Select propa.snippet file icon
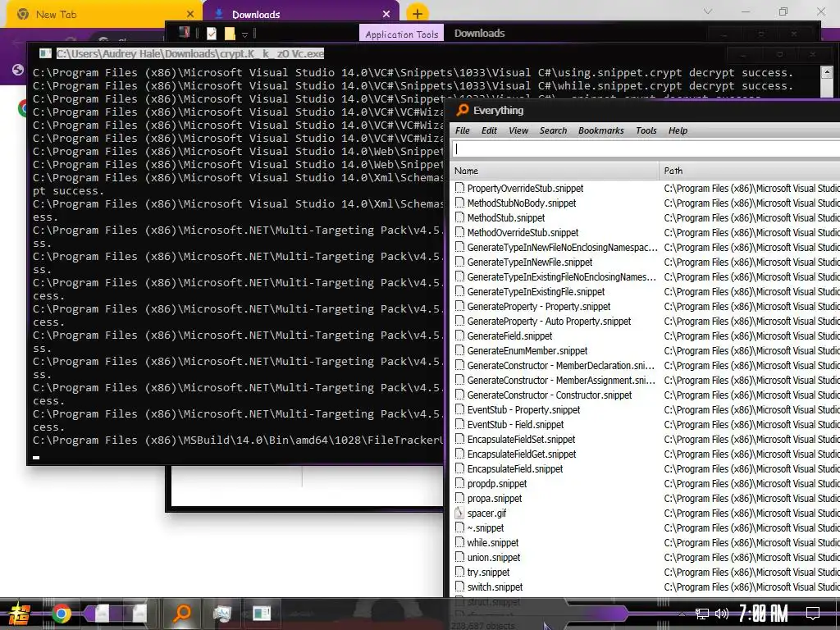The height and width of the screenshot is (630, 840). [459, 498]
